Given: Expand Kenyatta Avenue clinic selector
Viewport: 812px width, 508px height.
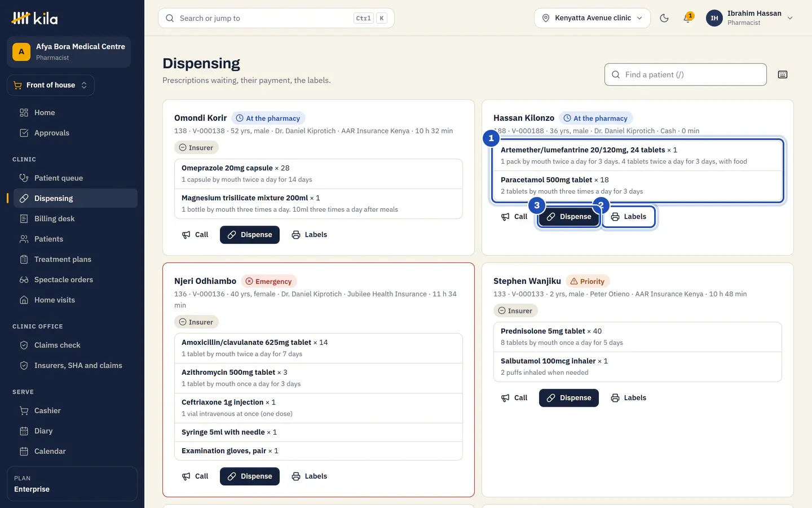Looking at the screenshot, I should point(592,18).
